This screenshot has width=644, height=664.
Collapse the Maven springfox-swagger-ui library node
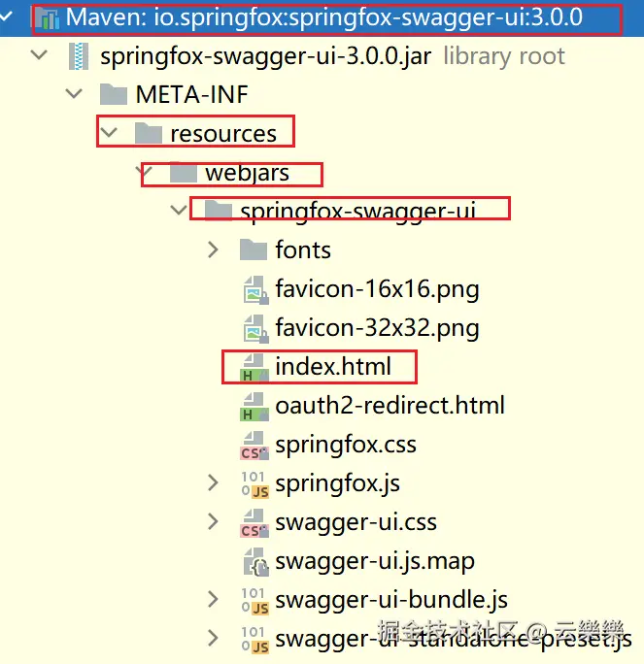coord(6,17)
